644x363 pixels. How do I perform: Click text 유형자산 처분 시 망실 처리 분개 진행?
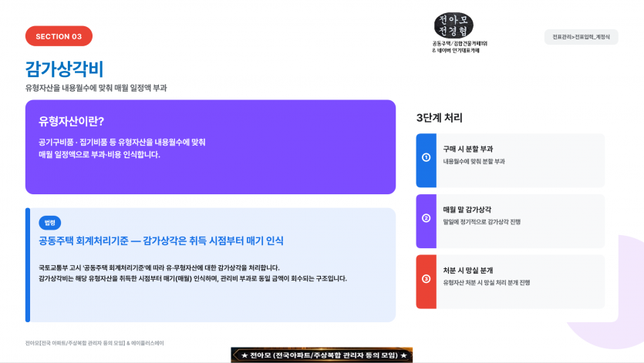pos(487,283)
